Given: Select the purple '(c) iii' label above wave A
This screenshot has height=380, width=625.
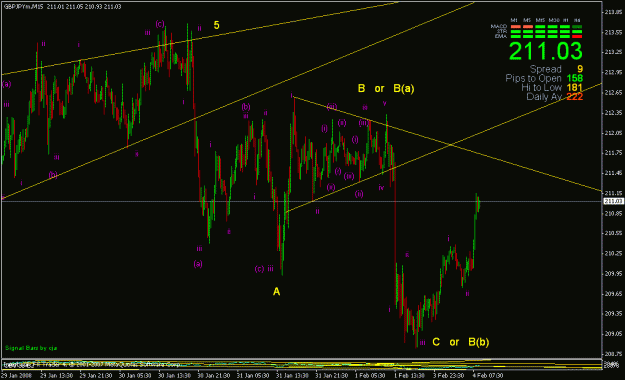Looking at the screenshot, I should click(x=264, y=269).
